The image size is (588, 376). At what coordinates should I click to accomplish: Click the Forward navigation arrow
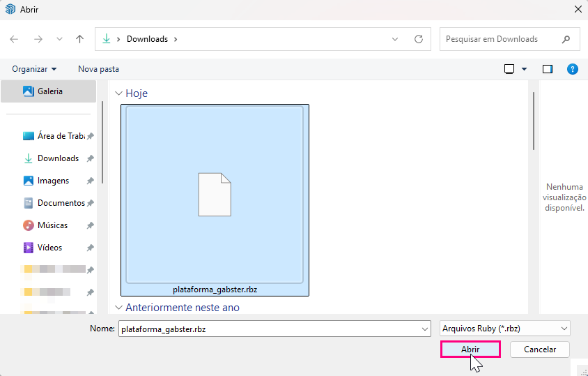pyautogui.click(x=38, y=39)
